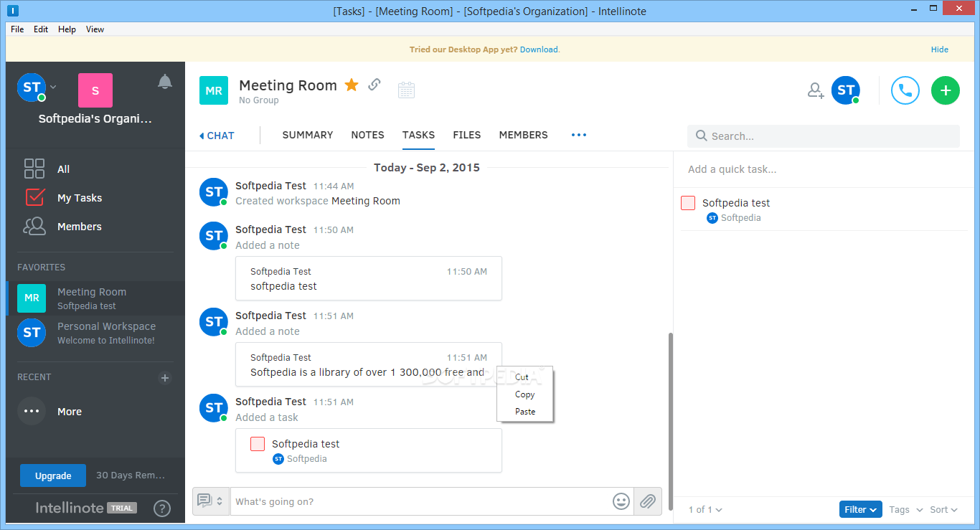980x530 pixels.
Task: Click the notification bell icon
Action: pyautogui.click(x=165, y=82)
